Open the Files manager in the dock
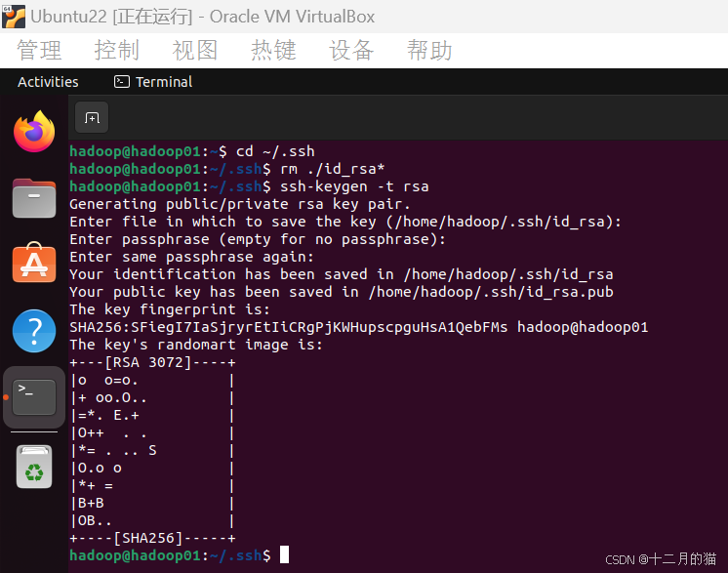The width and height of the screenshot is (728, 573). [34, 198]
